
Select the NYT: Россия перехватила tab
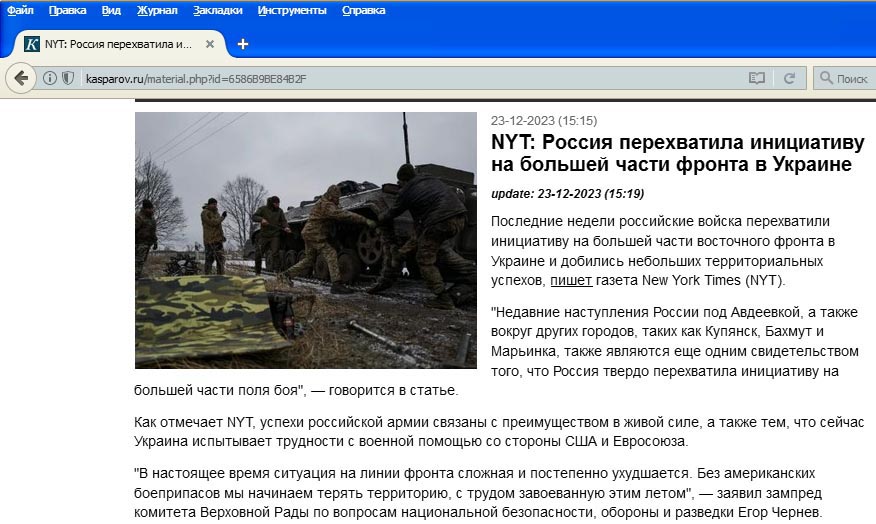pyautogui.click(x=117, y=44)
